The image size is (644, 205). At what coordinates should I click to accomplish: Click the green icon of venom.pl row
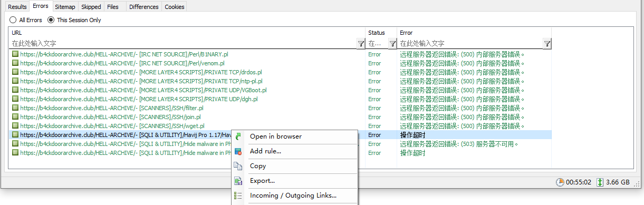[15, 63]
